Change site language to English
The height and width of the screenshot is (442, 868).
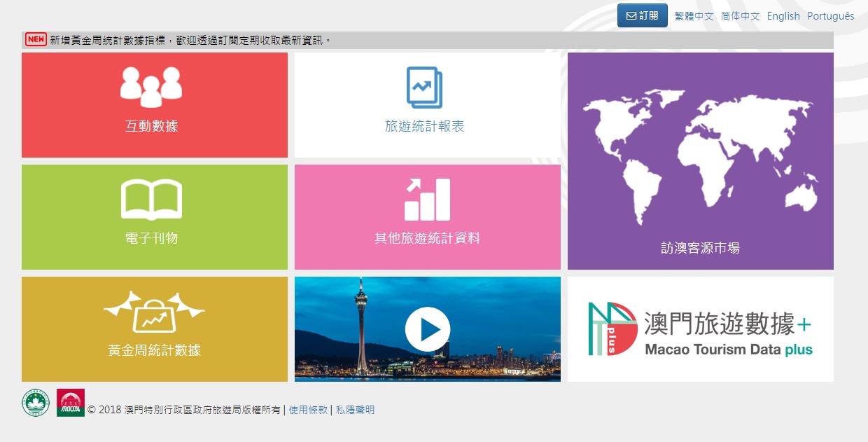[x=783, y=16]
